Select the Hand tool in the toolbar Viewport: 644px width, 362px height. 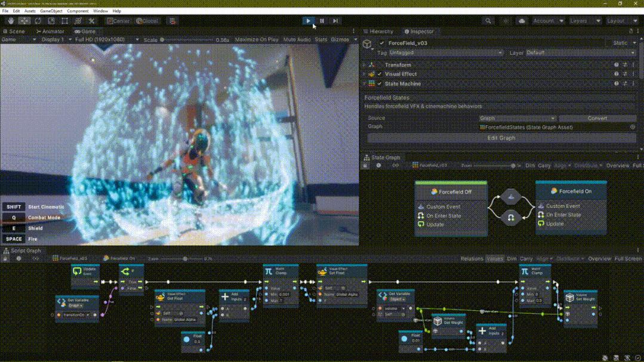point(11,21)
